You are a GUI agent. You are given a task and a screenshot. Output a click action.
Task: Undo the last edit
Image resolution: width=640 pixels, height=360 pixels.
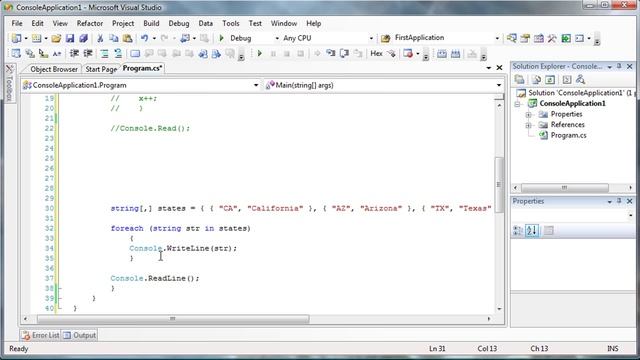pos(144,38)
